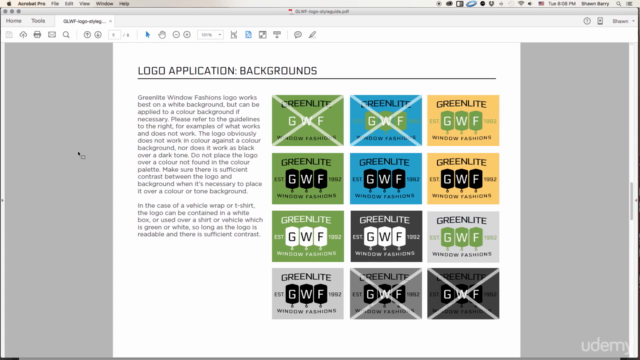Image resolution: width=640 pixels, height=360 pixels.
Task: Open the Acrobat Pro app menu
Action: (x=31, y=4)
